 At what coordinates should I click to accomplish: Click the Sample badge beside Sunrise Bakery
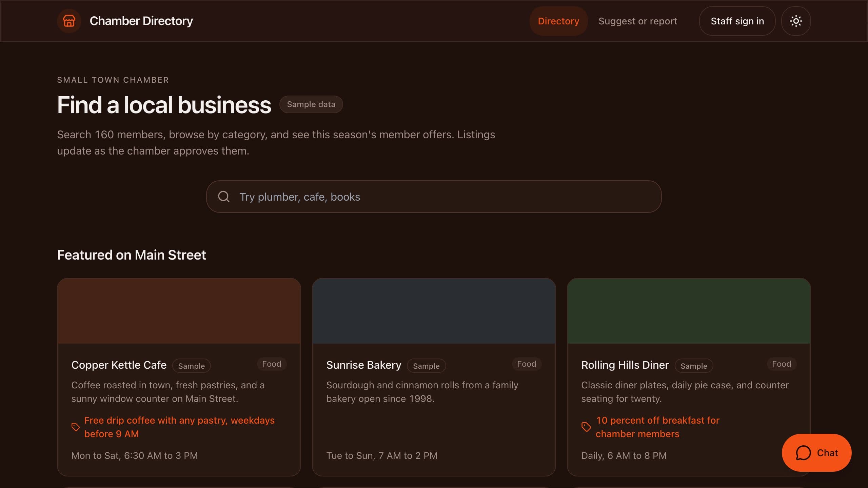tap(426, 366)
